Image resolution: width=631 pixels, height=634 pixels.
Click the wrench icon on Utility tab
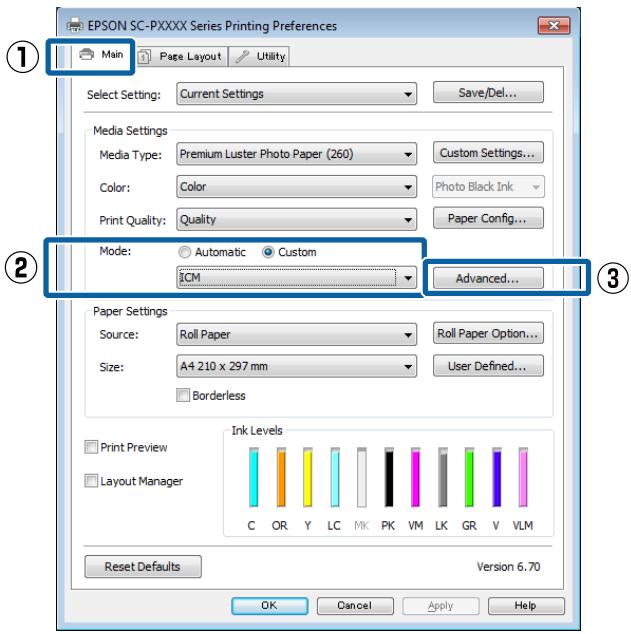(x=242, y=56)
